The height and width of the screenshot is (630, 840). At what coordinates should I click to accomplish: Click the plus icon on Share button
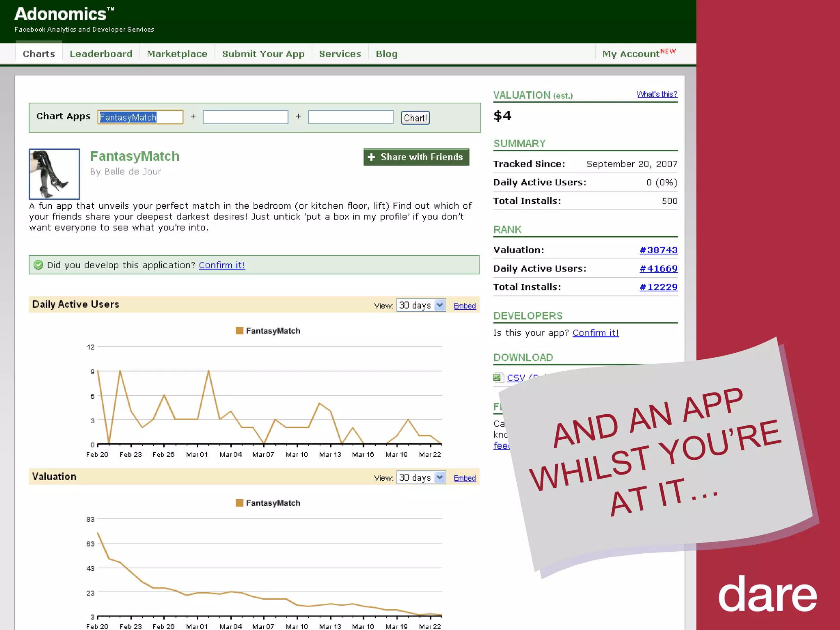click(371, 157)
